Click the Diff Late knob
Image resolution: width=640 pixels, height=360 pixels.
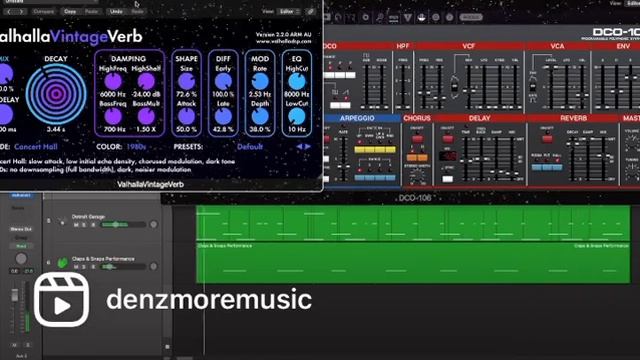click(223, 117)
